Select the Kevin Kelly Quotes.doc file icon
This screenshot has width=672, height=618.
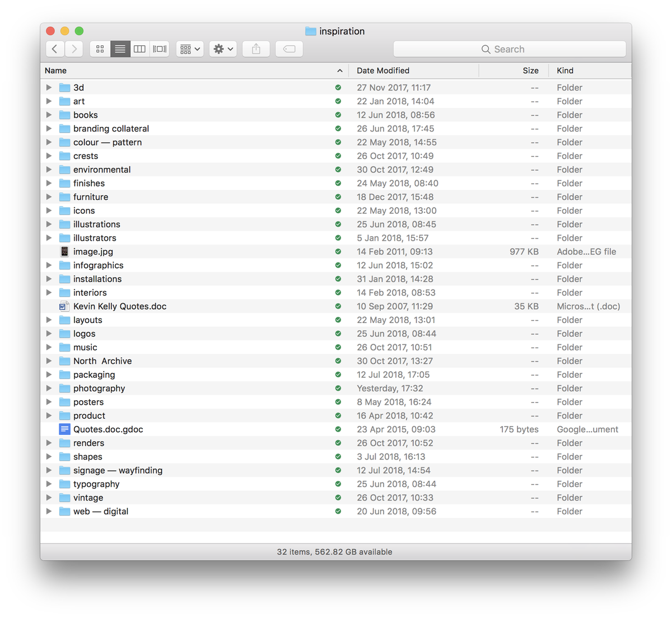(64, 306)
